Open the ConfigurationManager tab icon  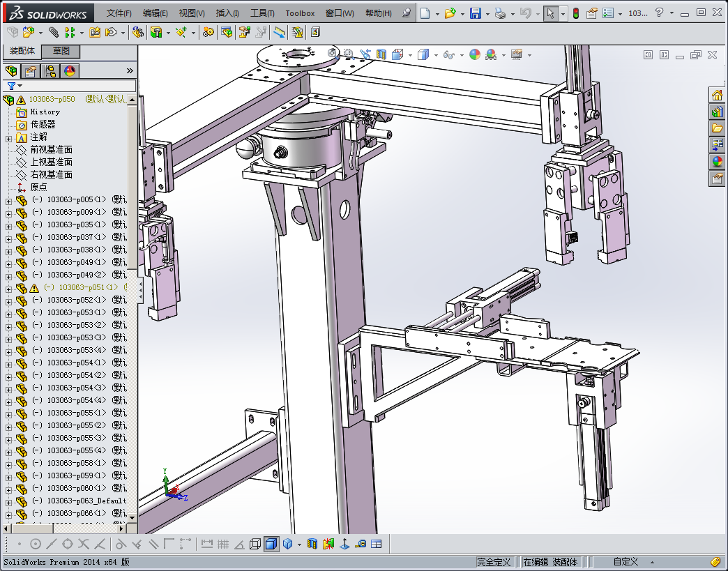(50, 71)
